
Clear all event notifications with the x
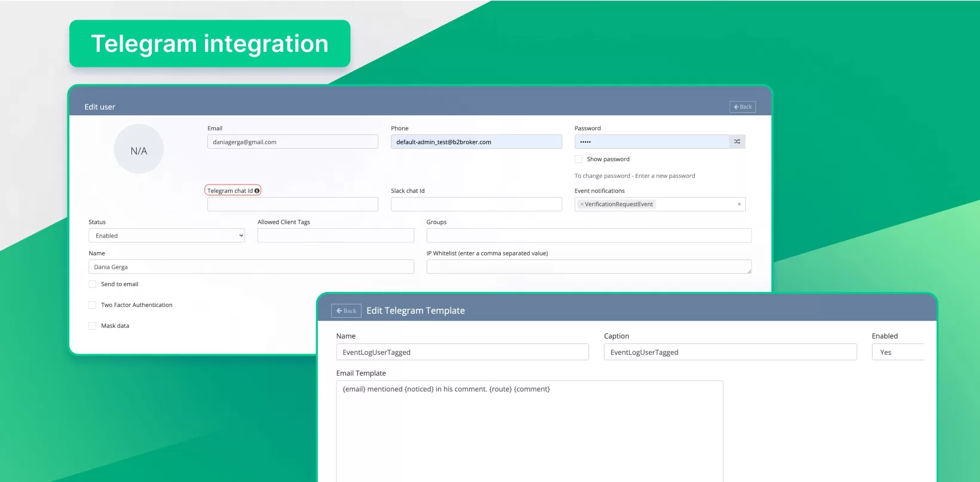(739, 204)
